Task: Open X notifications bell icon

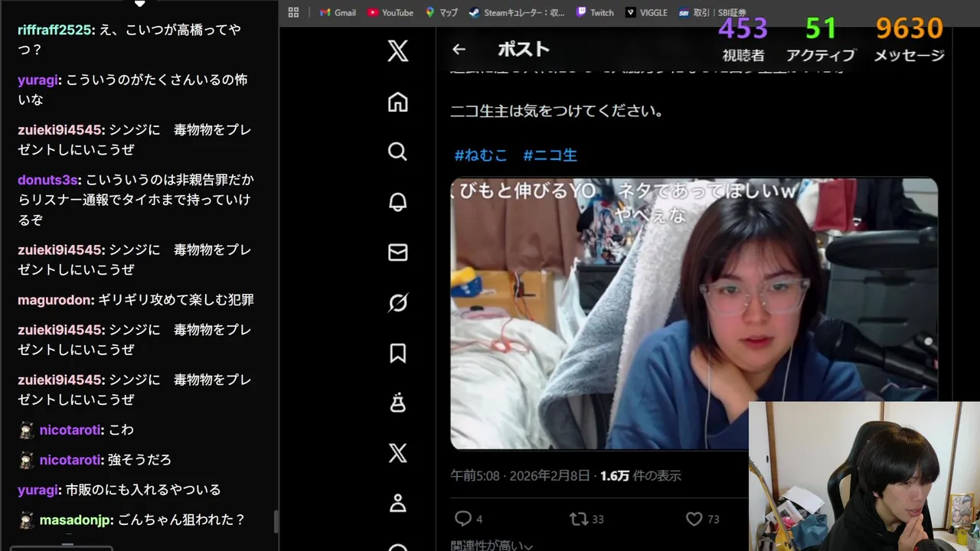Action: point(397,202)
